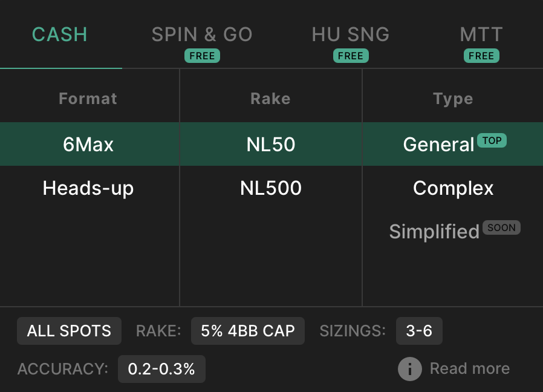Pick the NL50 rake option

pyautogui.click(x=271, y=144)
